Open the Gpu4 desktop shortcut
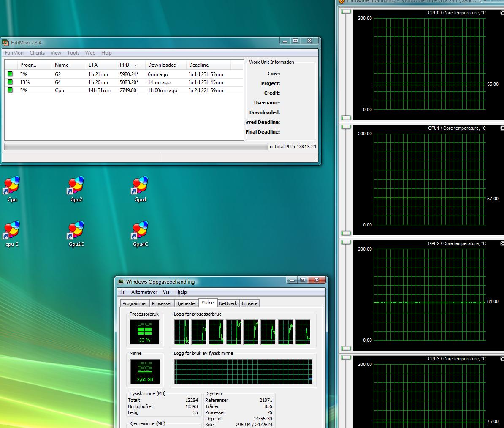 coord(141,189)
